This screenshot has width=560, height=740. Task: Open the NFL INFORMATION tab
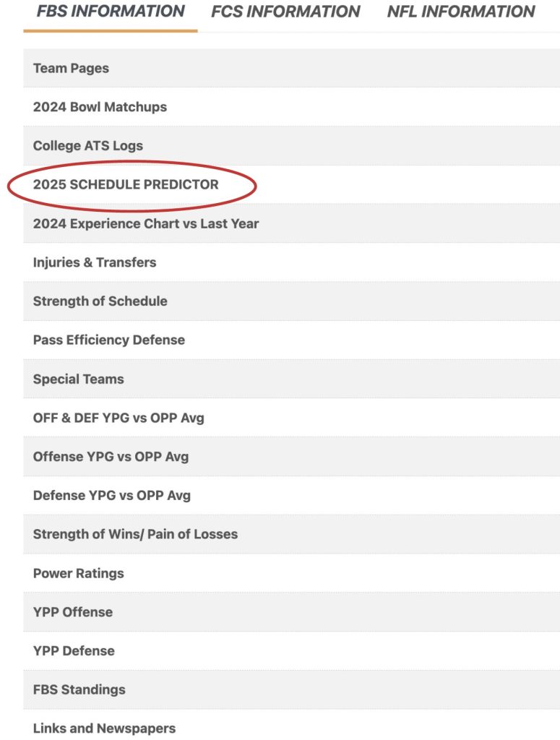(x=461, y=12)
